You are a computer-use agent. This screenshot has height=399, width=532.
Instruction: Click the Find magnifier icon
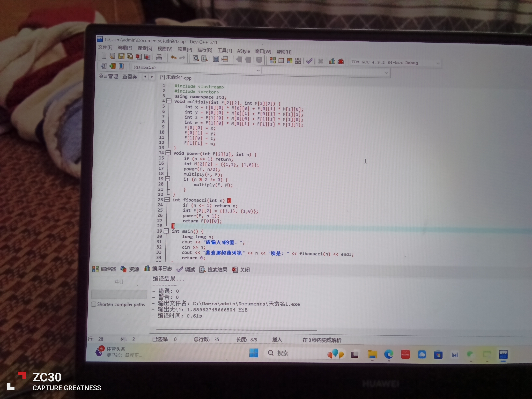196,59
